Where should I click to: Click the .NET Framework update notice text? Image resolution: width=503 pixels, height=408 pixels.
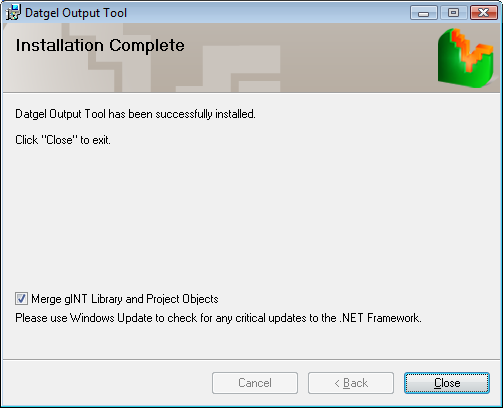(x=218, y=318)
